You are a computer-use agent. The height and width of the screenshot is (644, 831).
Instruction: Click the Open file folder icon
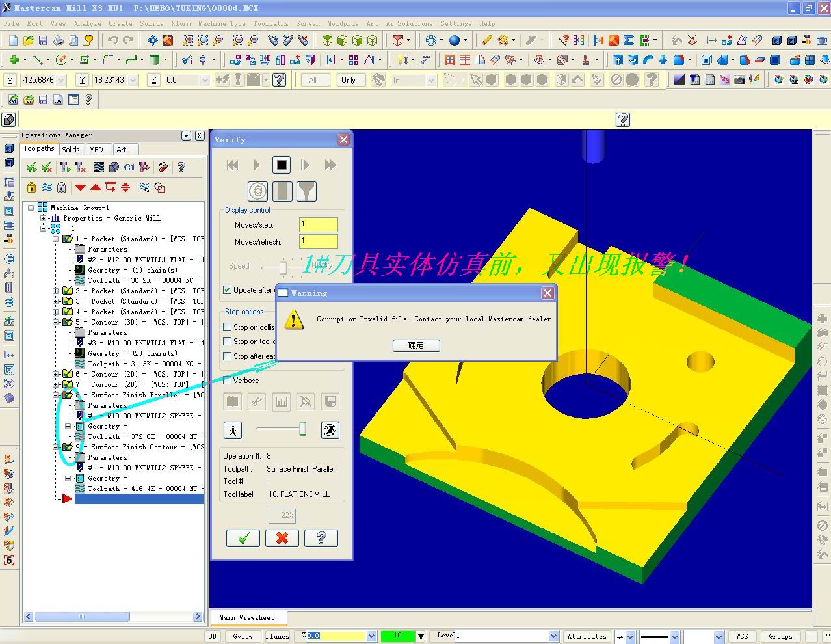tap(29, 40)
